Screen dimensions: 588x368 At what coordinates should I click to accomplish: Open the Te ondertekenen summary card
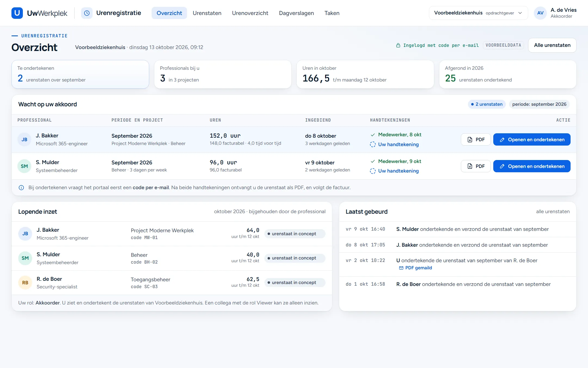tap(80, 74)
